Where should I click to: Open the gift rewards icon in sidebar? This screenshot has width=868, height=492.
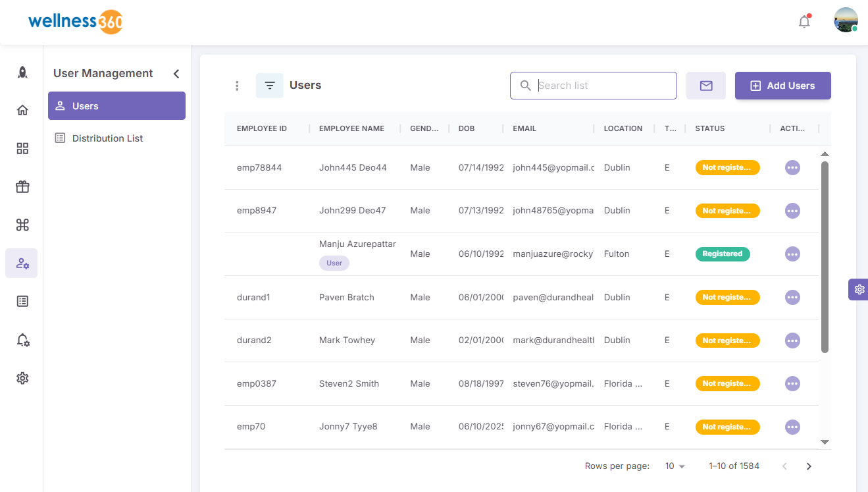pyautogui.click(x=22, y=187)
